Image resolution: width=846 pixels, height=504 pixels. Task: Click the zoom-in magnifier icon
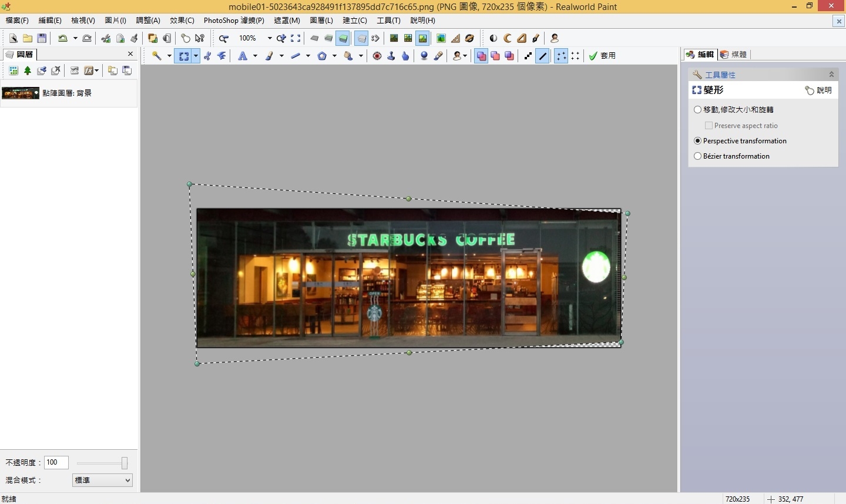tap(281, 38)
